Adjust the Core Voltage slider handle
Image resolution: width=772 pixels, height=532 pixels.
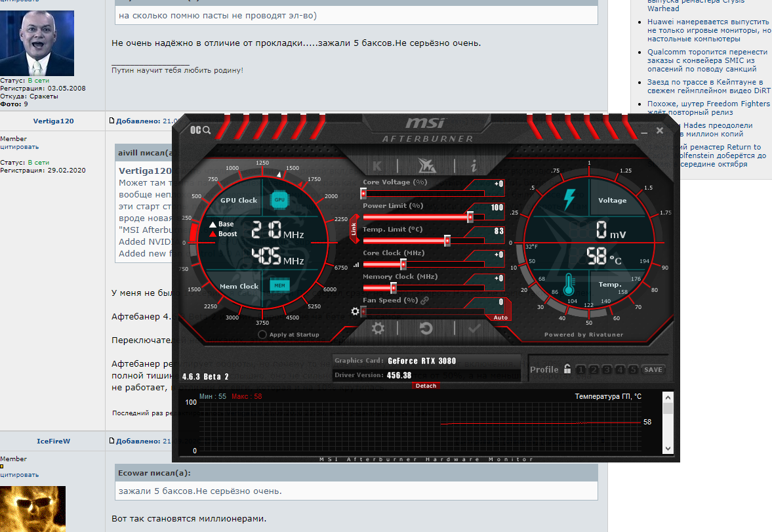point(363,193)
